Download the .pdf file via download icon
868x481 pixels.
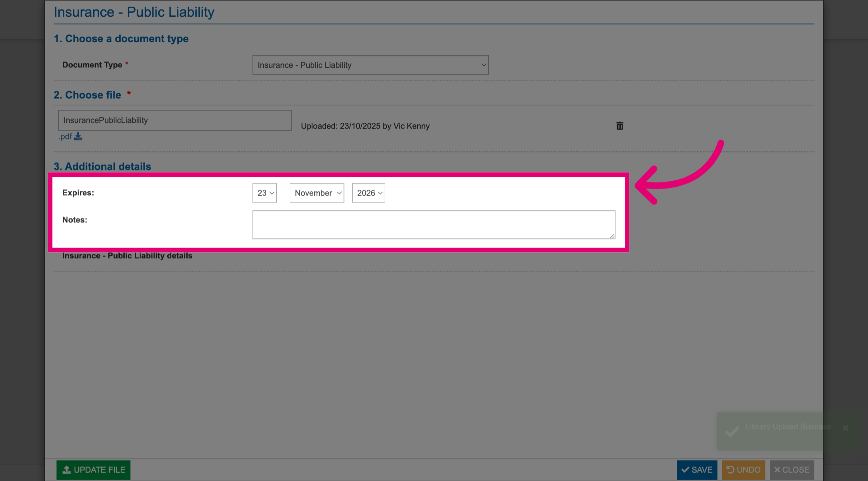(78, 137)
